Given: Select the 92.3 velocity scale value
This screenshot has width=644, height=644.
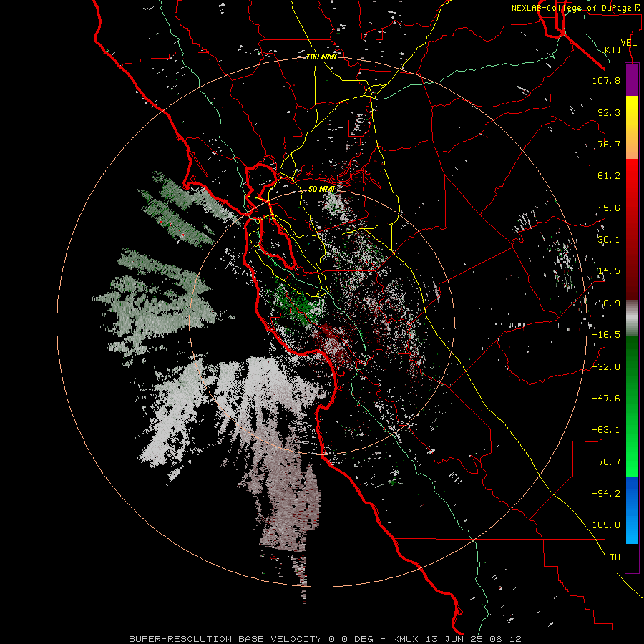Looking at the screenshot, I should (x=609, y=112).
